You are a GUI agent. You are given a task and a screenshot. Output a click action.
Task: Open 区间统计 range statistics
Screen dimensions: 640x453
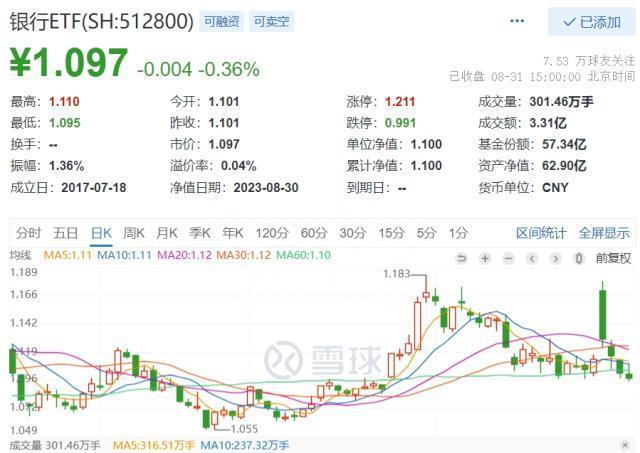tap(541, 233)
